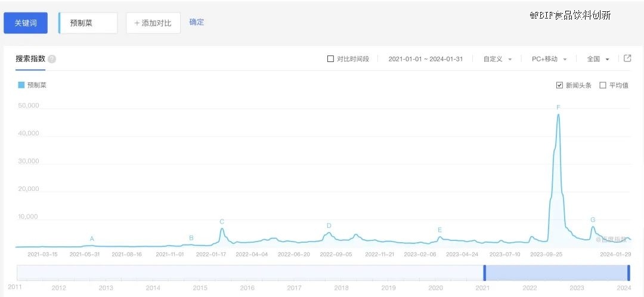Click the 确定 confirm link
Viewport: 644px width, 297px height.
[x=197, y=22]
